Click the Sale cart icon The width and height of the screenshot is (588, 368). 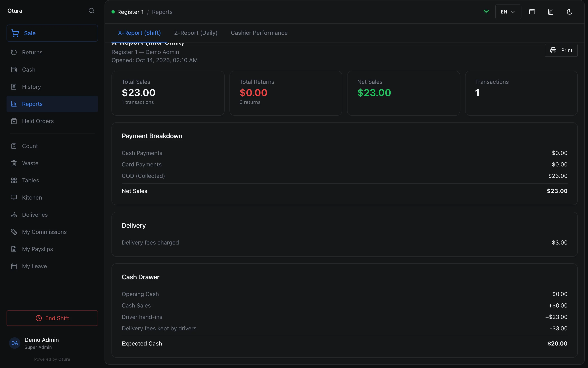15,33
